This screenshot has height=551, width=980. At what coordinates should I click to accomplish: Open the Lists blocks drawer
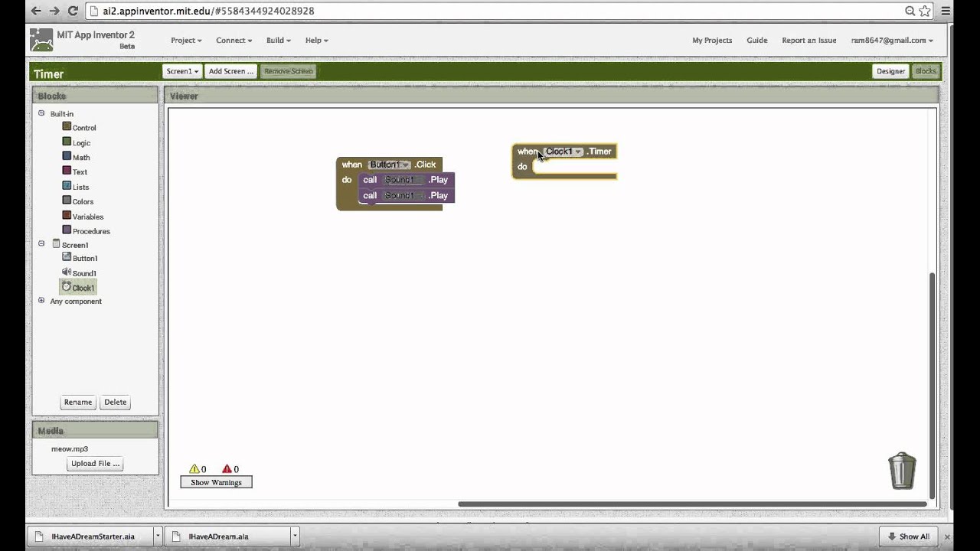[75, 186]
